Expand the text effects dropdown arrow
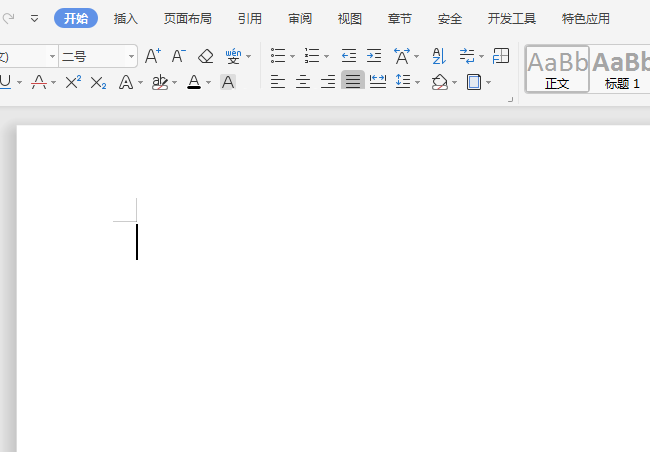The image size is (650, 452). [141, 83]
